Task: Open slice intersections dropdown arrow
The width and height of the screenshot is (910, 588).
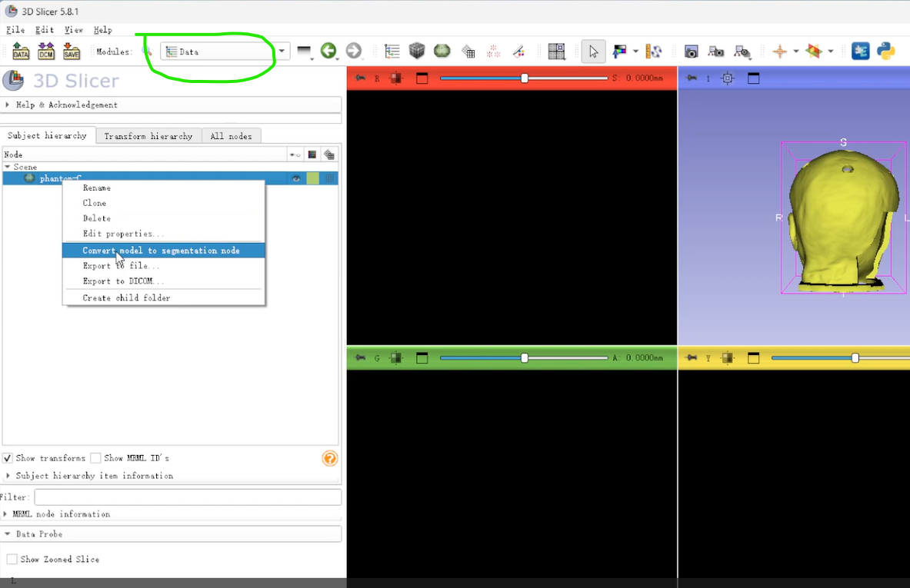Action: tap(831, 51)
